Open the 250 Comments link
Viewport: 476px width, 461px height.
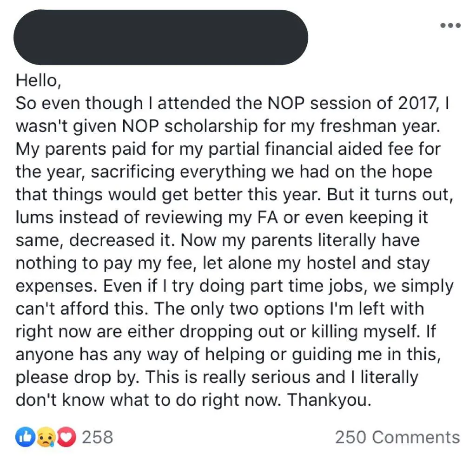point(397,437)
